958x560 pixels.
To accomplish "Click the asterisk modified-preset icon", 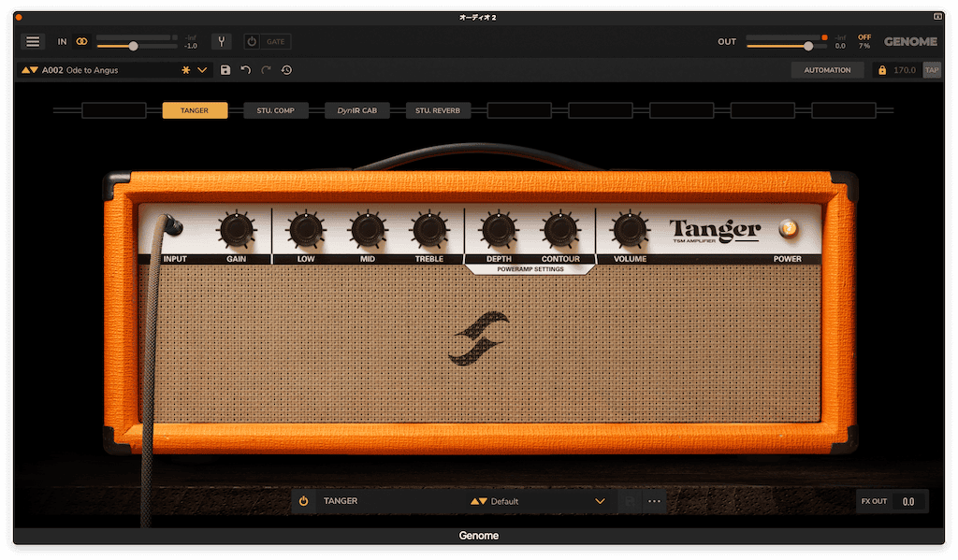I will [186, 70].
